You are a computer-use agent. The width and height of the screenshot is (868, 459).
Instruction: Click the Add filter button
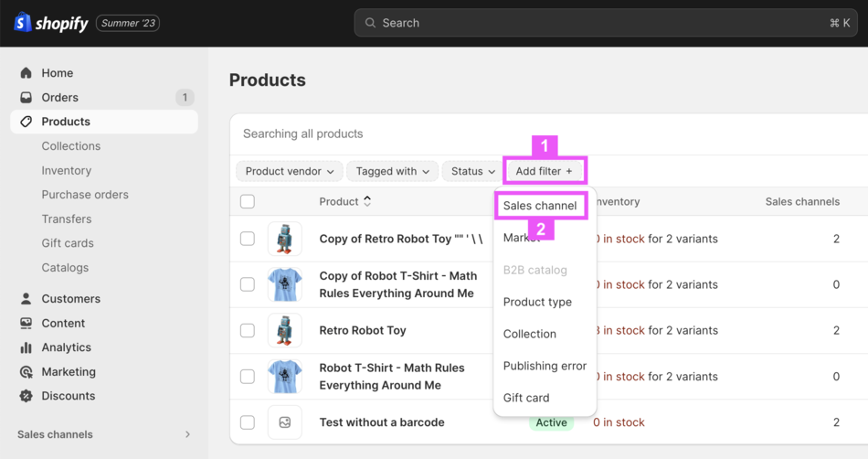[545, 171]
